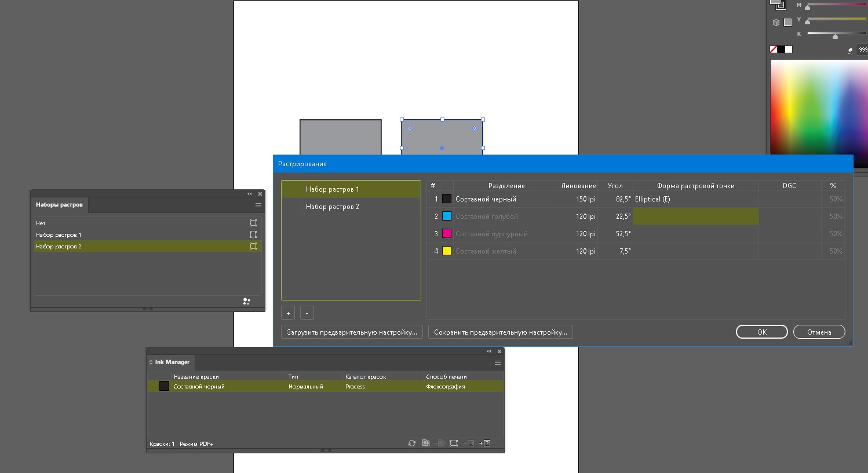Open the Наборы растров panel menu
The height and width of the screenshot is (473, 868).
coord(258,205)
